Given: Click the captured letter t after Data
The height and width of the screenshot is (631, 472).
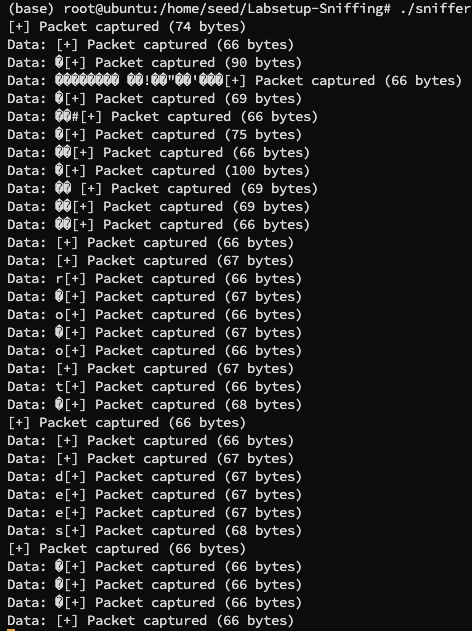Looking at the screenshot, I should point(59,387).
